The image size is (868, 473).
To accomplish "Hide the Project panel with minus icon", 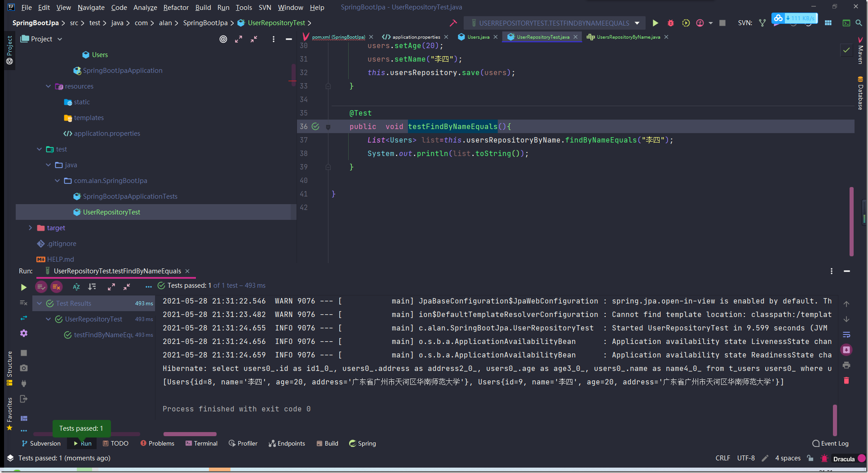I will coord(288,39).
